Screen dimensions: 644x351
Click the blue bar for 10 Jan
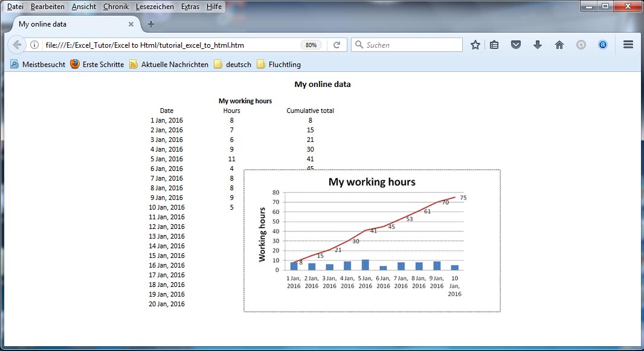point(455,268)
